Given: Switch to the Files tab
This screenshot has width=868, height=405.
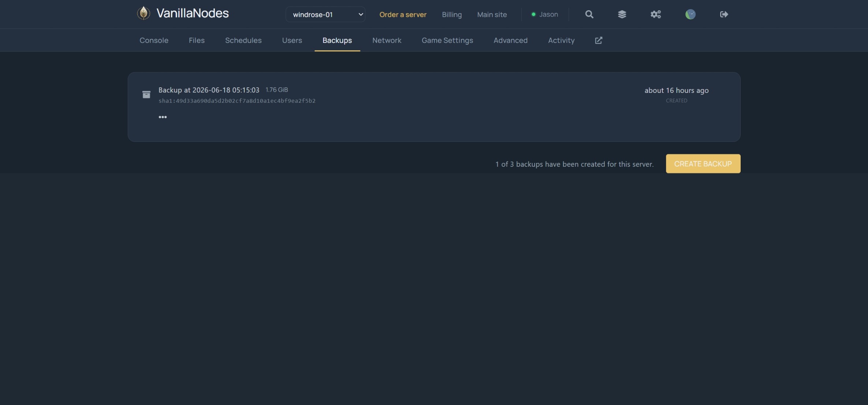Looking at the screenshot, I should tap(197, 40).
